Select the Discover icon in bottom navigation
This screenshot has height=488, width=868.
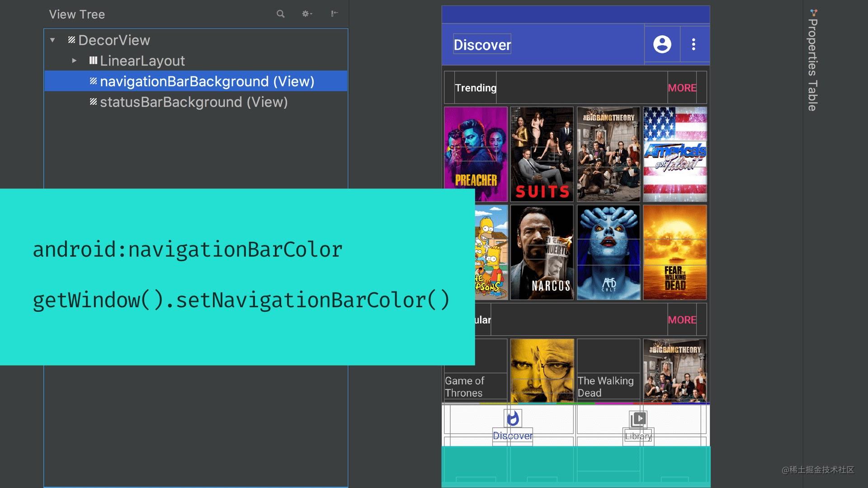pyautogui.click(x=513, y=419)
